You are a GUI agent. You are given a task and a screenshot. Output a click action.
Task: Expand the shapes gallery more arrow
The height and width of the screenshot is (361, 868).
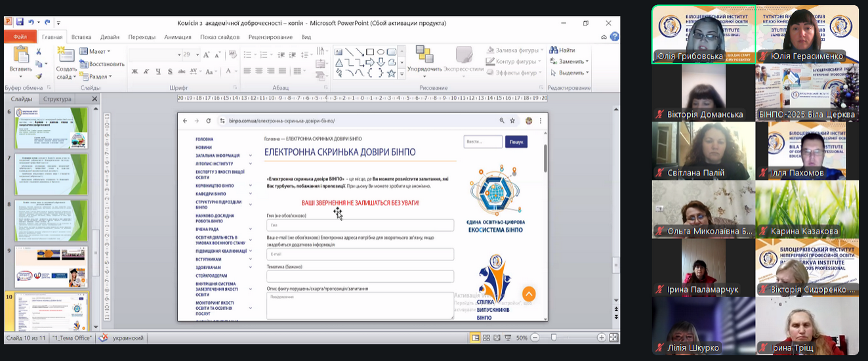pyautogui.click(x=402, y=73)
